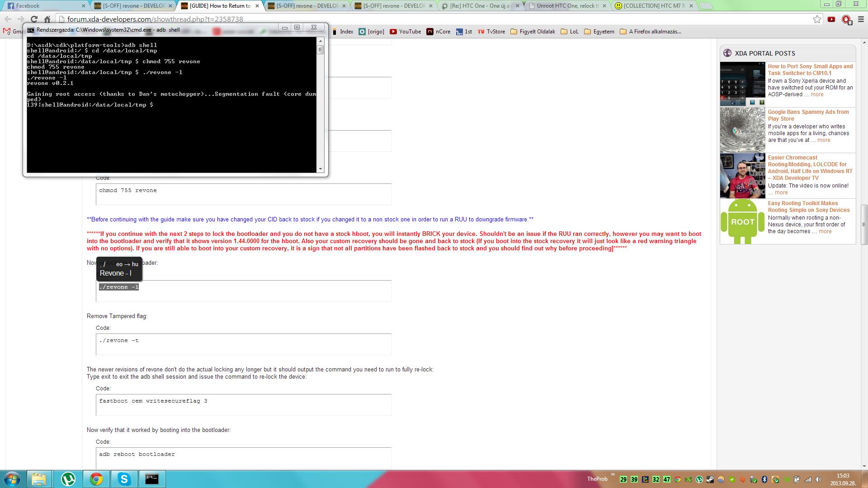Open uTorrent from the taskbar
The height and width of the screenshot is (488, 868).
coord(68,479)
